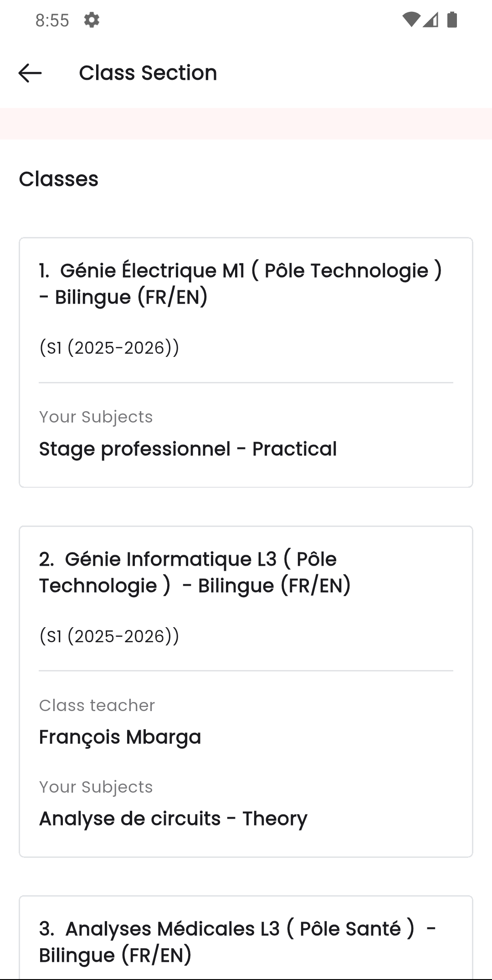Image resolution: width=492 pixels, height=980 pixels.
Task: Select subject Stage professionnel - Practical
Action: pos(188,449)
